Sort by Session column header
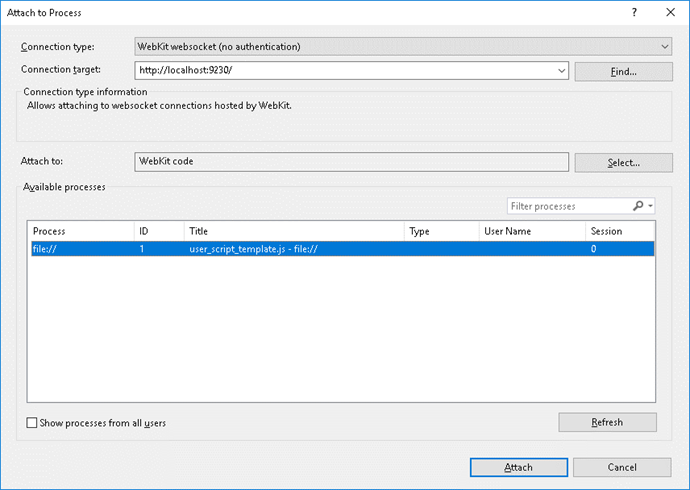The width and height of the screenshot is (690, 490). point(620,231)
